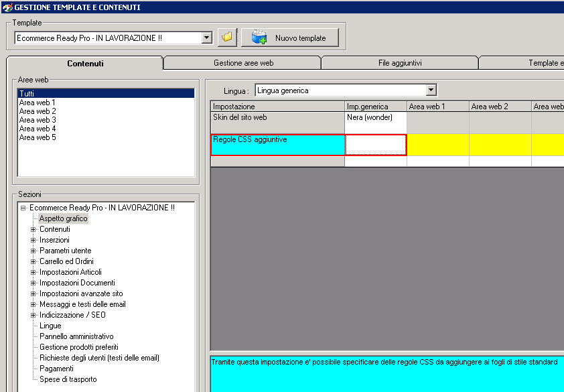
Task: Open the partially visible Template tab
Action: [522, 63]
